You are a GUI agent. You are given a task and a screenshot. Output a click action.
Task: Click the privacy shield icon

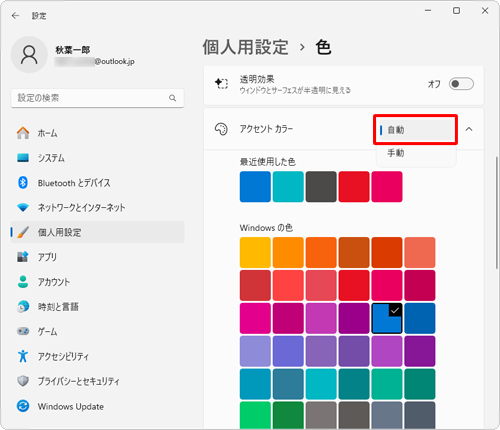pyautogui.click(x=23, y=381)
